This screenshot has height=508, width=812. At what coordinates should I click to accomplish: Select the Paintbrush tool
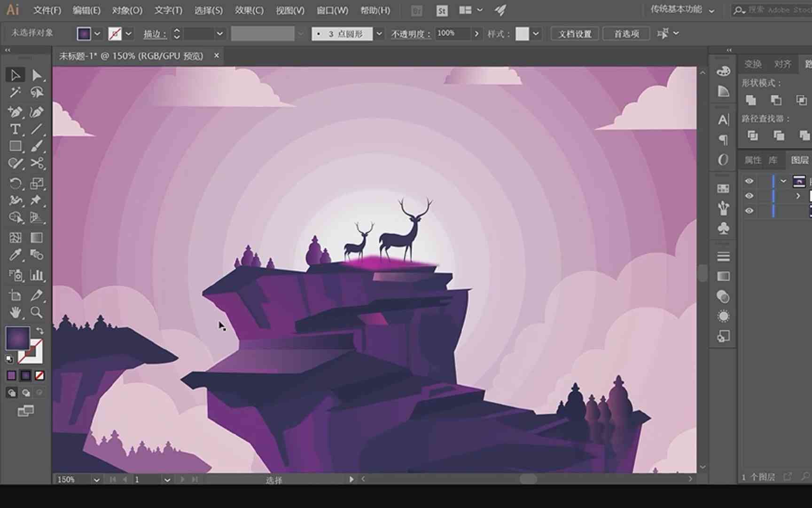click(37, 146)
